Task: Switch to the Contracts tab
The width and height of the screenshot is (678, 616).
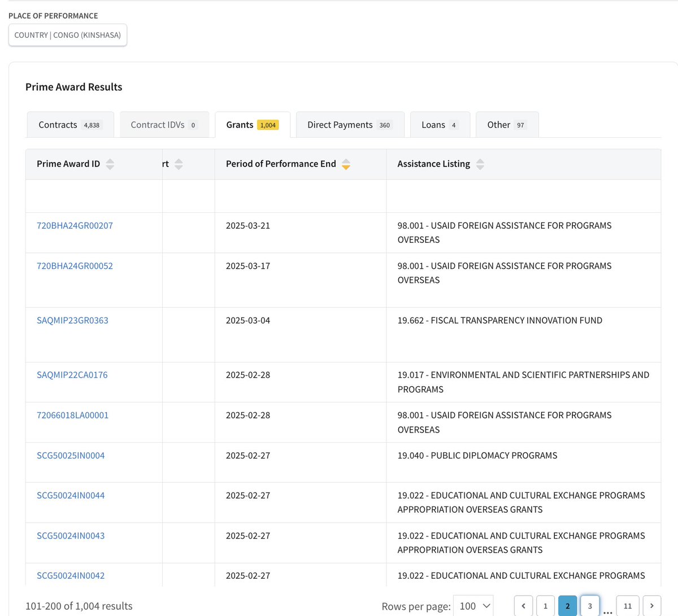Action: click(x=69, y=125)
